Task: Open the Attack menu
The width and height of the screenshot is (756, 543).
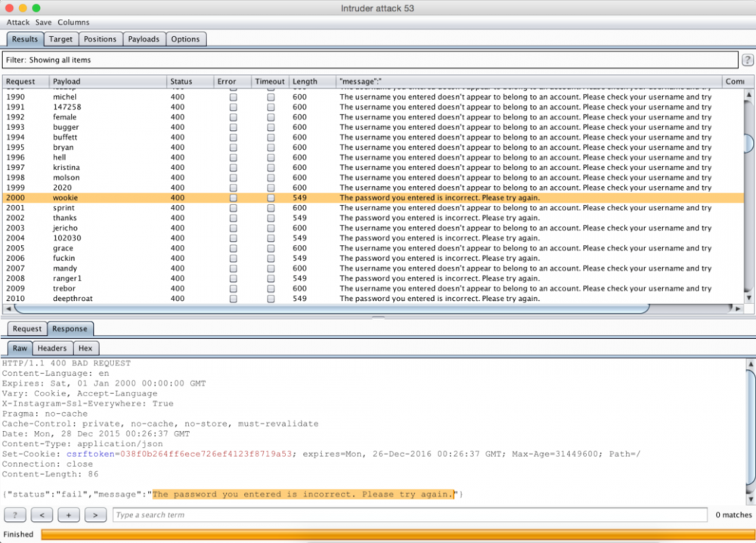Action: pos(18,23)
